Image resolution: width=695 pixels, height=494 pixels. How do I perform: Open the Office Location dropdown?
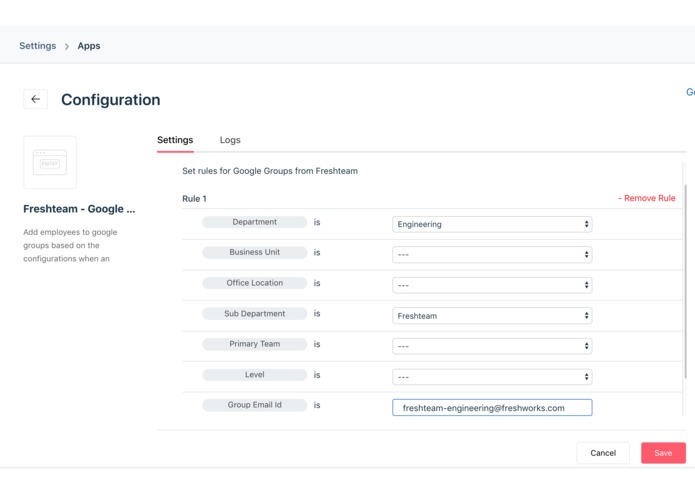point(492,285)
